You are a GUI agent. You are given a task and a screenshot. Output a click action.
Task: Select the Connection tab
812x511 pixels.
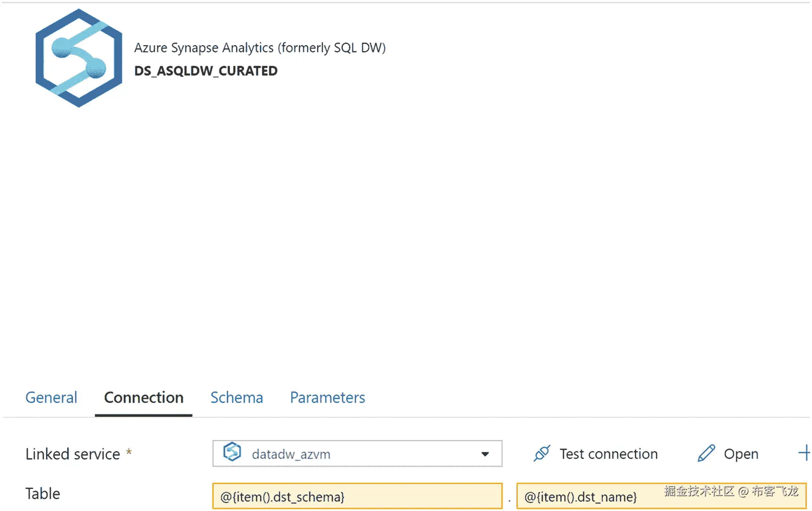[144, 397]
